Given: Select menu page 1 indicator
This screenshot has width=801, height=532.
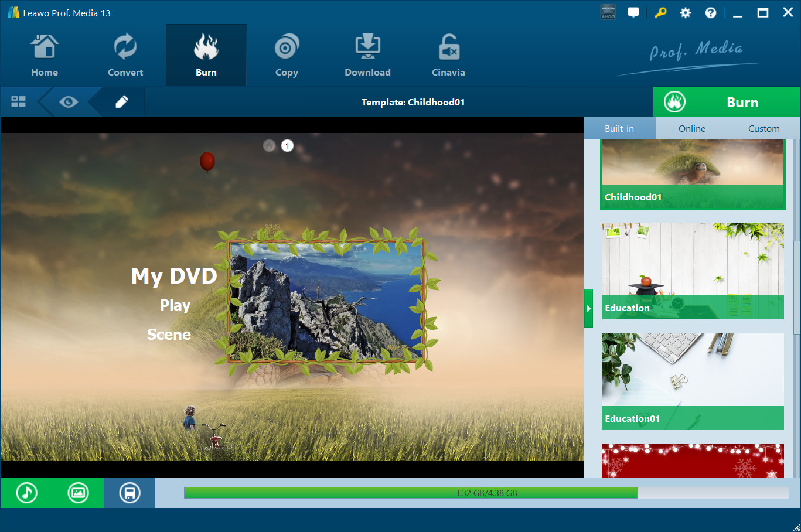Looking at the screenshot, I should (x=287, y=146).
